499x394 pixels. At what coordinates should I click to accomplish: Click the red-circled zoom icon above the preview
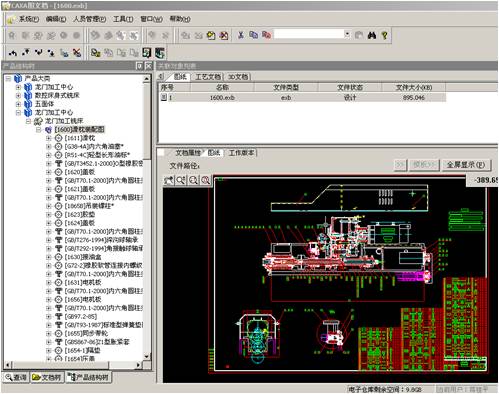206,180
